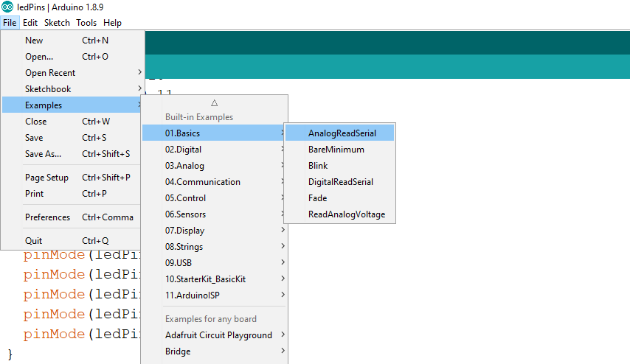The image size is (630, 364).
Task: Open Page Setup from File menu
Action: 73,178
